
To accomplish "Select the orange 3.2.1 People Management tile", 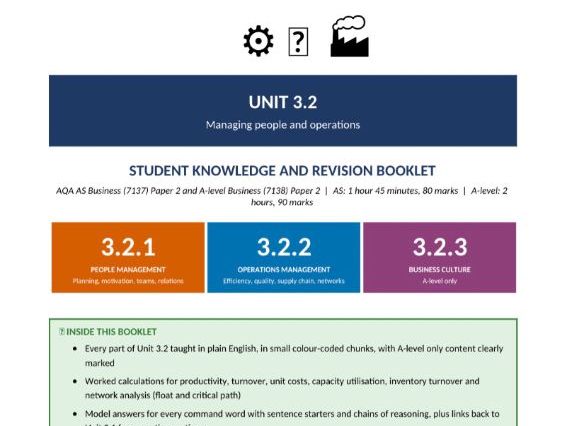I will click(x=128, y=257).
